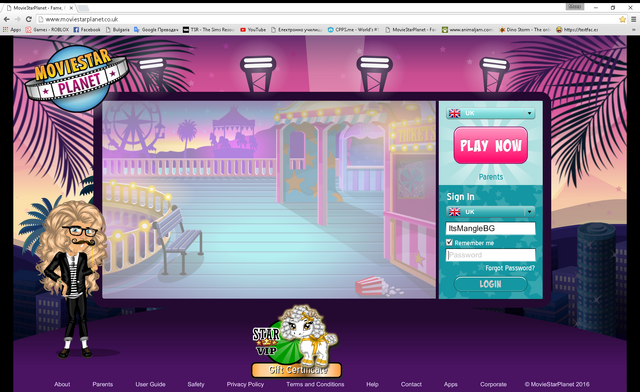The height and width of the screenshot is (392, 640).
Task: Click the MovieStarPlanet logo
Action: coord(77,79)
